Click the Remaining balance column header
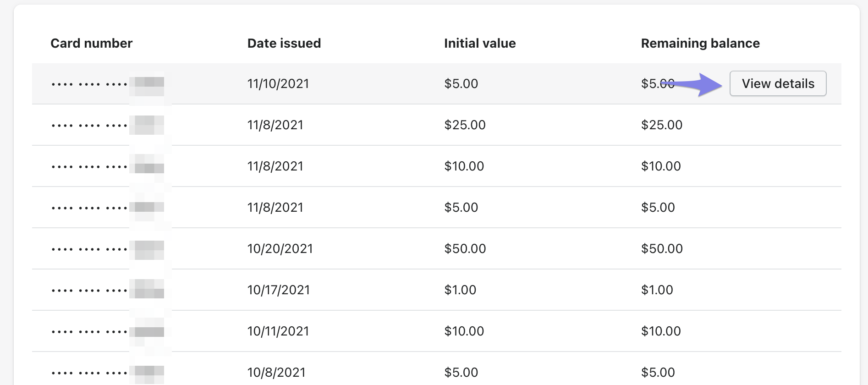 coord(700,43)
